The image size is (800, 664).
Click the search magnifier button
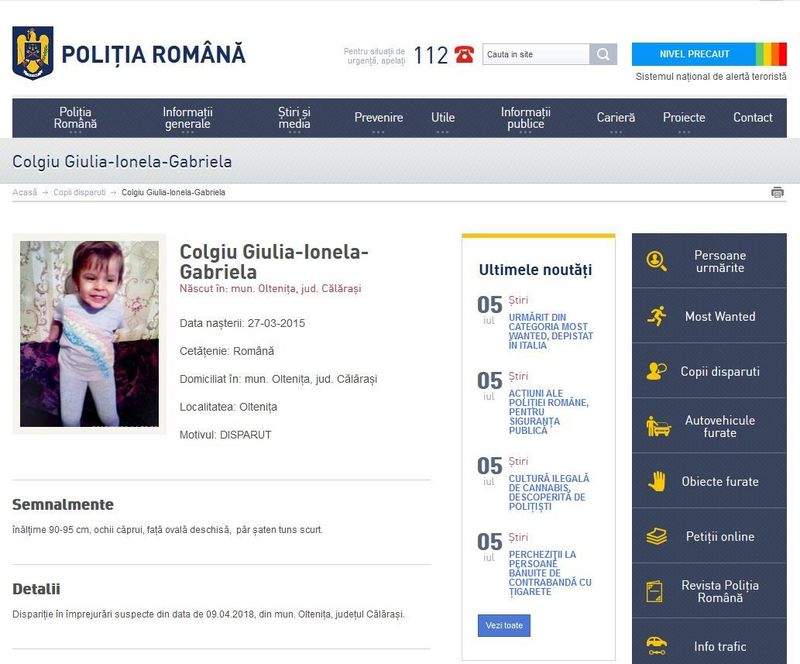point(603,54)
